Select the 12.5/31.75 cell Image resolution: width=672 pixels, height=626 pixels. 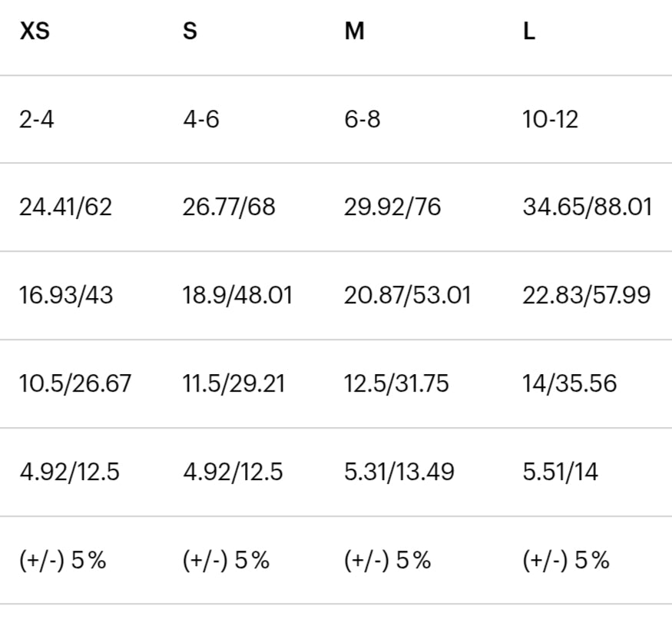(396, 383)
